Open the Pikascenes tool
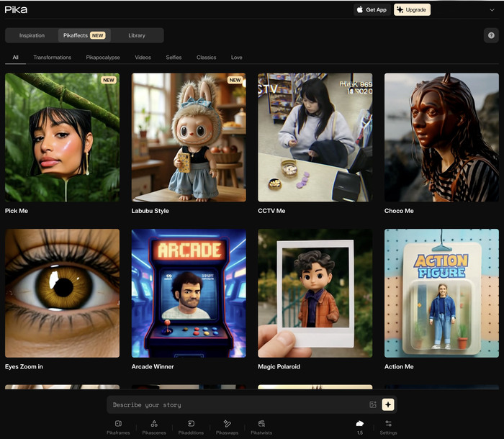 (154, 427)
